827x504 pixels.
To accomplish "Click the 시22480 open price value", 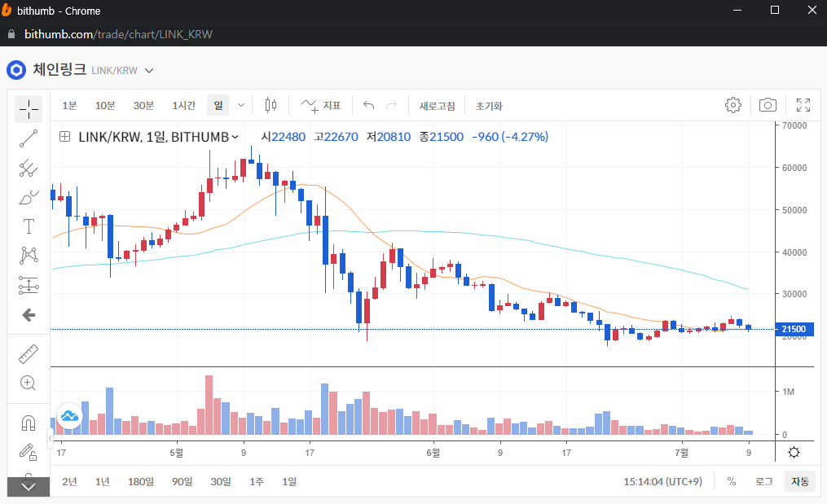I will click(284, 137).
